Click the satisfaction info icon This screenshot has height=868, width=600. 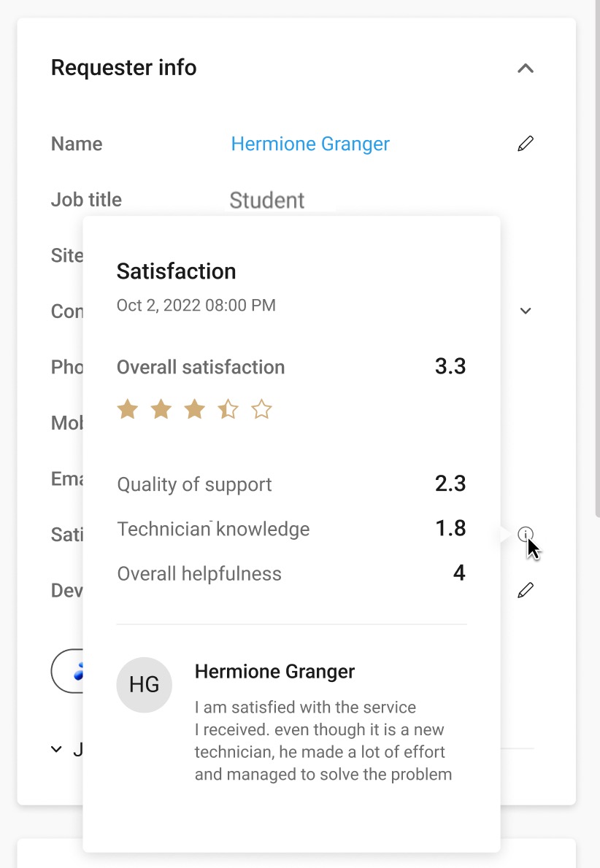(x=526, y=534)
